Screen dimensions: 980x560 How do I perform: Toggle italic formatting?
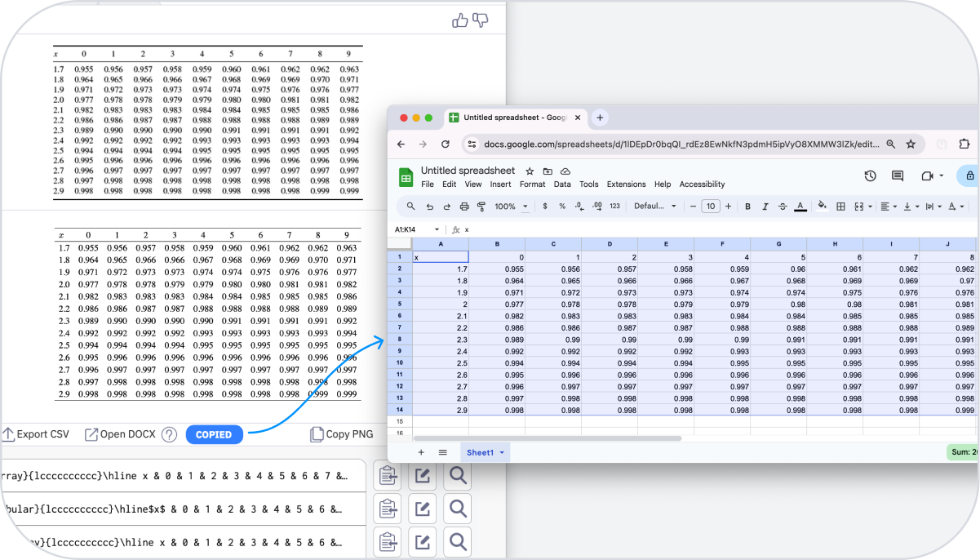click(x=765, y=207)
